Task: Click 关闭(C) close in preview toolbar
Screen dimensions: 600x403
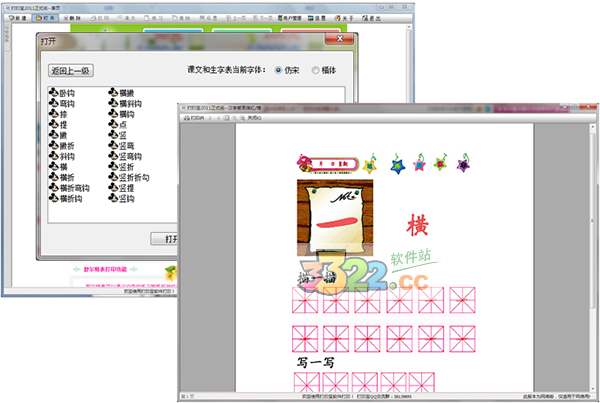Action: coord(254,118)
